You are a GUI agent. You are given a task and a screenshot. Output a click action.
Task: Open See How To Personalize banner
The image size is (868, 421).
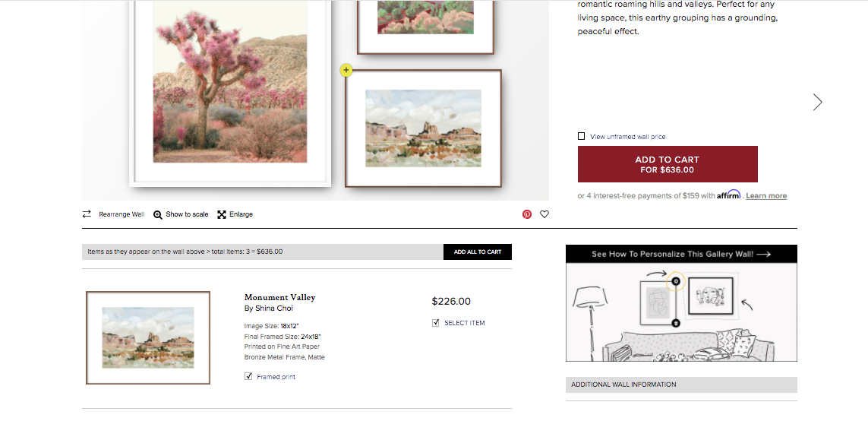[681, 254]
